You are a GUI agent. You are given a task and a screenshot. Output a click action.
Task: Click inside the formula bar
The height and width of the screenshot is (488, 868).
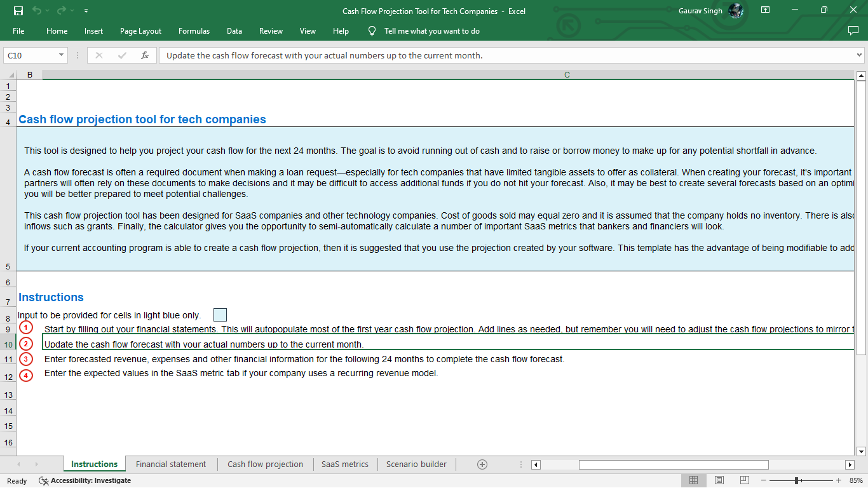[x=381, y=55]
